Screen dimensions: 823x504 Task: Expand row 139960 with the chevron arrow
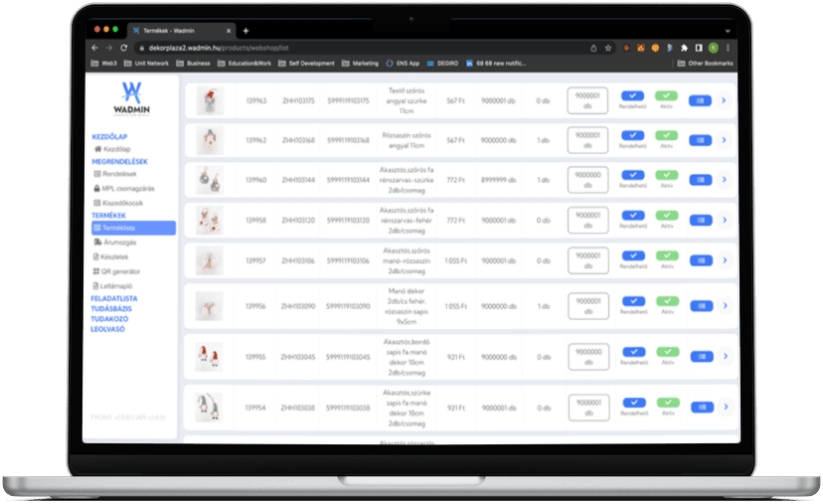724,180
